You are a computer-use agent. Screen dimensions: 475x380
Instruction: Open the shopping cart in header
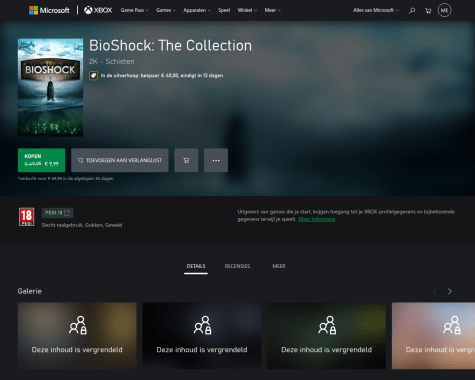[428, 11]
